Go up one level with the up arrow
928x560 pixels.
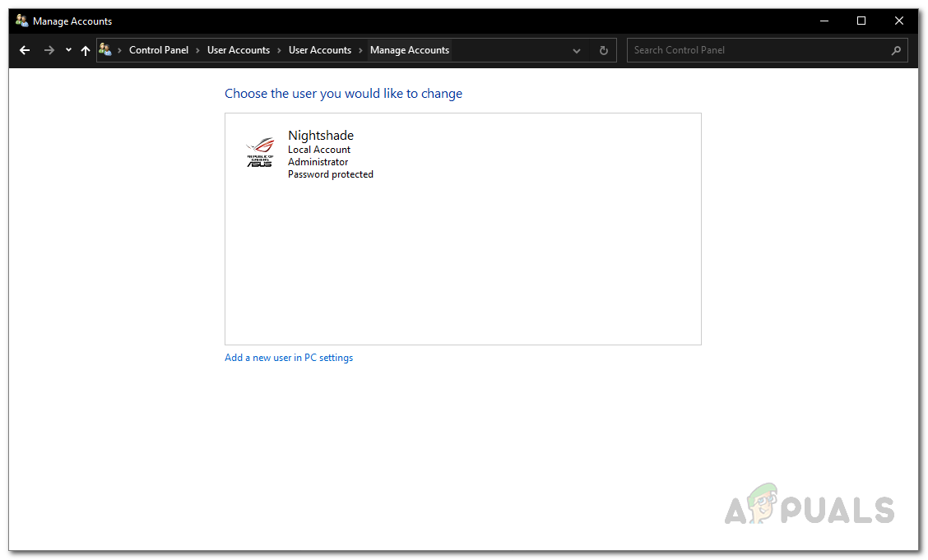point(86,50)
